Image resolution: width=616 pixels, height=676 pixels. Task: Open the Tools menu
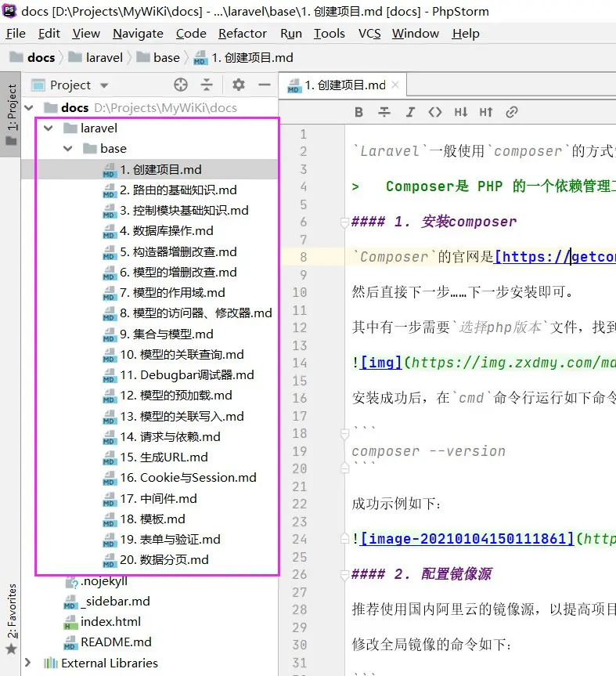tap(329, 33)
